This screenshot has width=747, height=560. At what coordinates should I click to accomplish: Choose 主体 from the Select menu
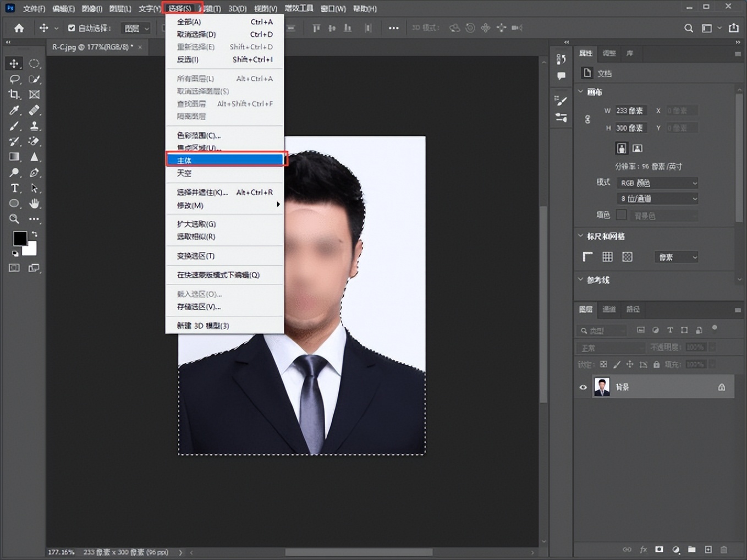(184, 160)
